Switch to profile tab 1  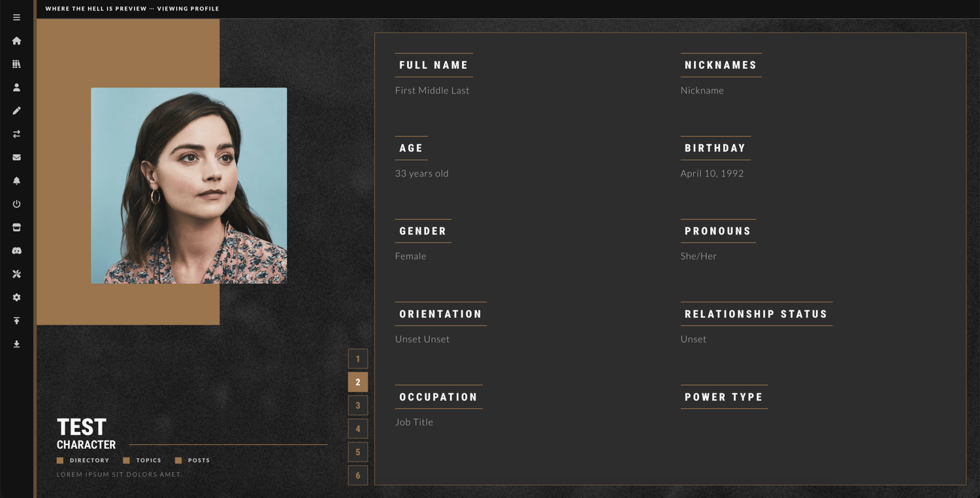point(358,359)
